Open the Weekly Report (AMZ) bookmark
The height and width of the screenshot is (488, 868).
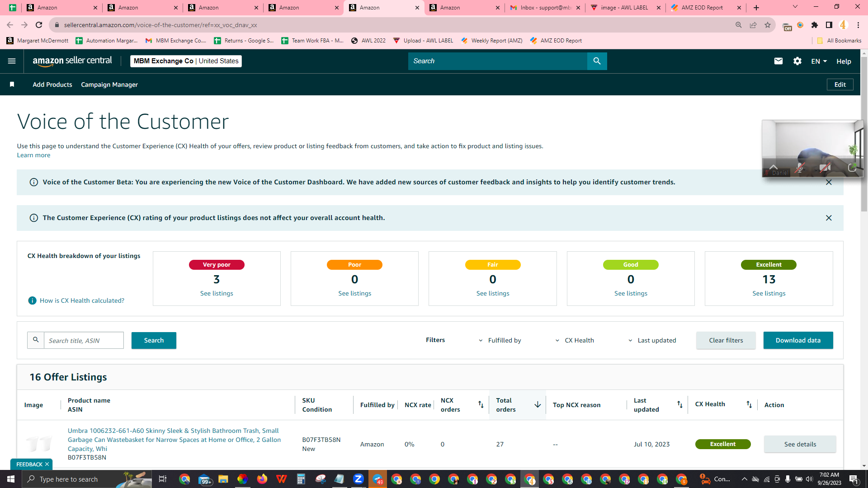[x=491, y=41]
